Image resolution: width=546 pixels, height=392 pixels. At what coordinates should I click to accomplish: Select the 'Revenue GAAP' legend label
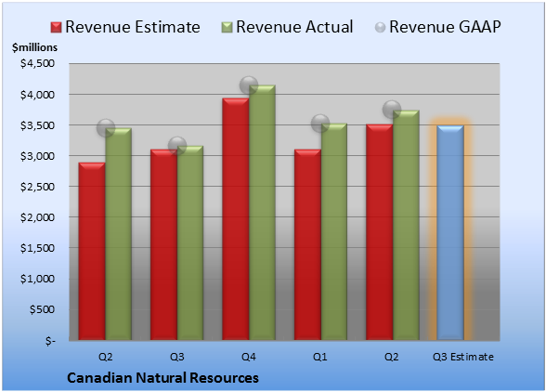pyautogui.click(x=445, y=27)
